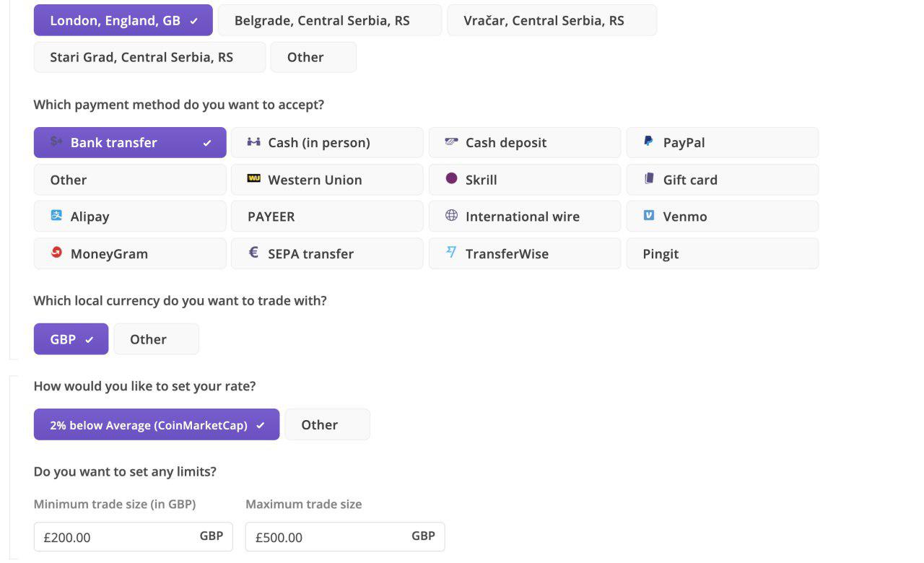924x563 pixels.
Task: Click the Skrill payment icon
Action: pos(451,179)
